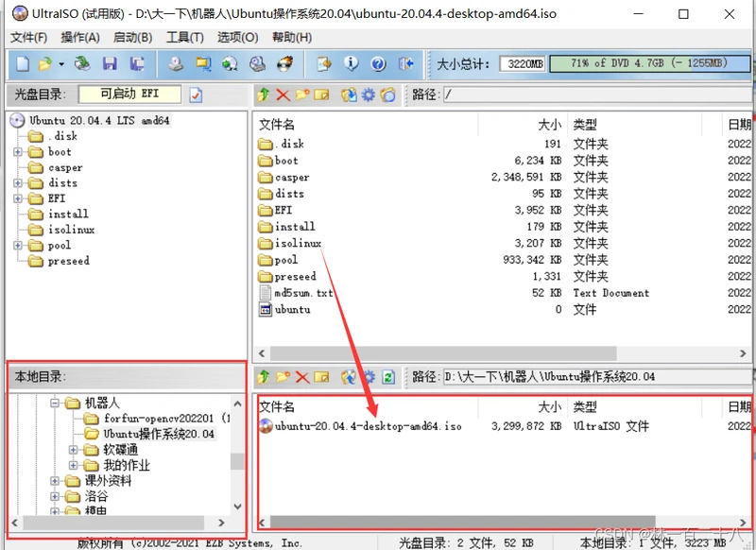The width and height of the screenshot is (756, 550).
Task: Expand the EFI folder in disc tree
Action: point(18,198)
